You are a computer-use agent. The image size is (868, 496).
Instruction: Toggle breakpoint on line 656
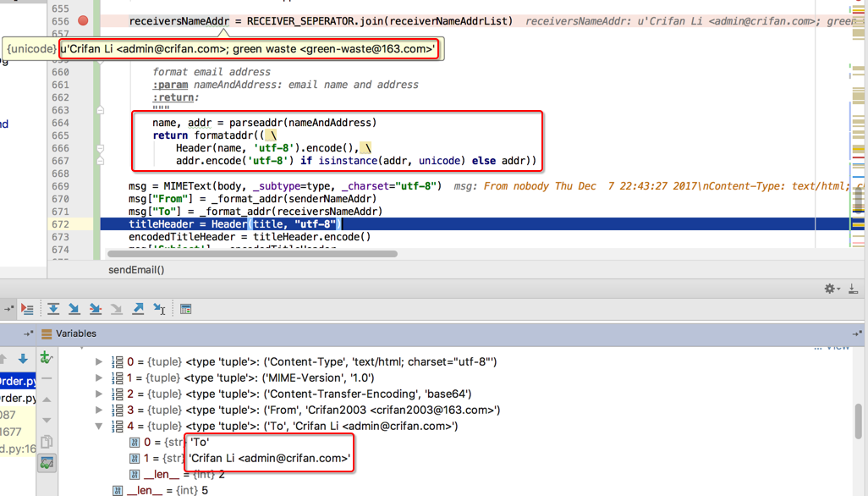(83, 20)
